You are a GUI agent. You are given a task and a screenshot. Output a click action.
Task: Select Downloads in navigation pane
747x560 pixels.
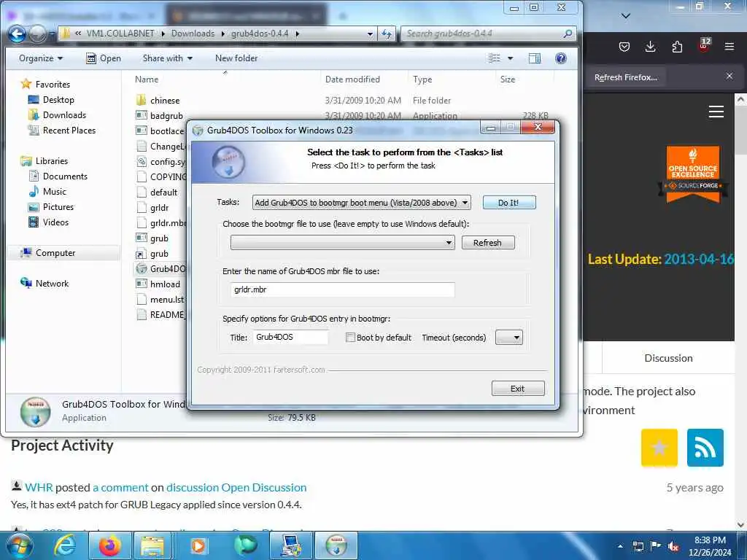[x=57, y=114]
